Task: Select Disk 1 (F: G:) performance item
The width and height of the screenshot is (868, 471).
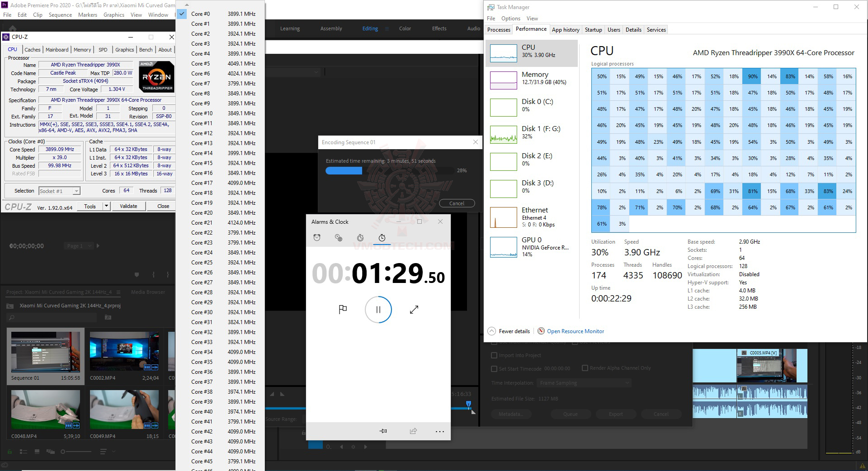Action: click(x=532, y=134)
